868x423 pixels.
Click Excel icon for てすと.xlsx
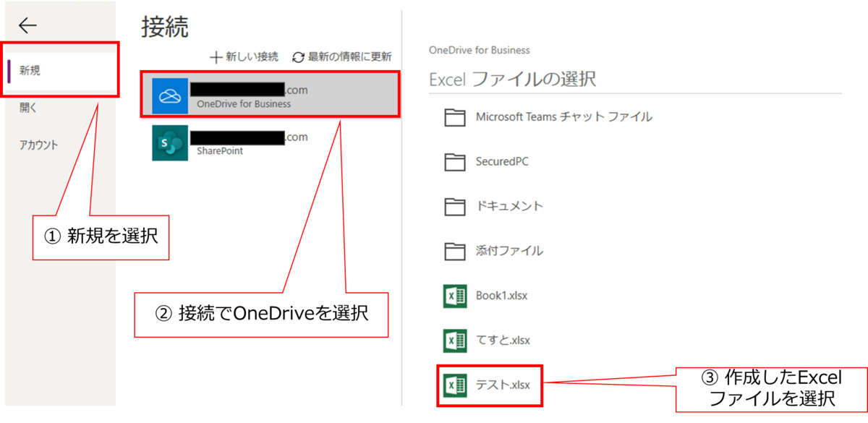[x=454, y=341]
